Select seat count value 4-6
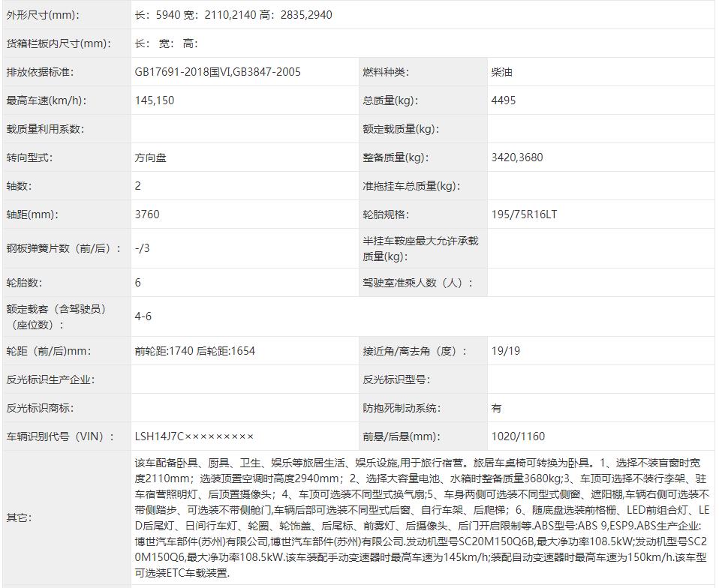Viewport: 719px width, 588px height. click(x=143, y=316)
